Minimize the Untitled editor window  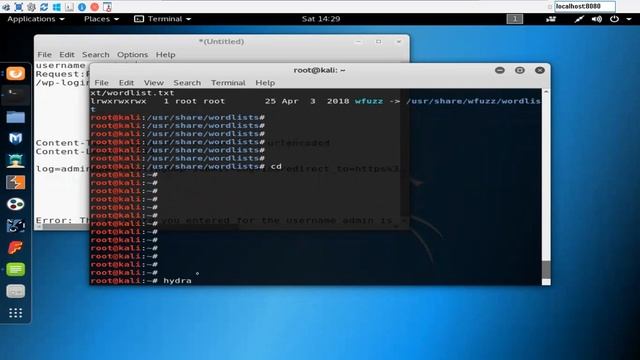[x=358, y=42]
